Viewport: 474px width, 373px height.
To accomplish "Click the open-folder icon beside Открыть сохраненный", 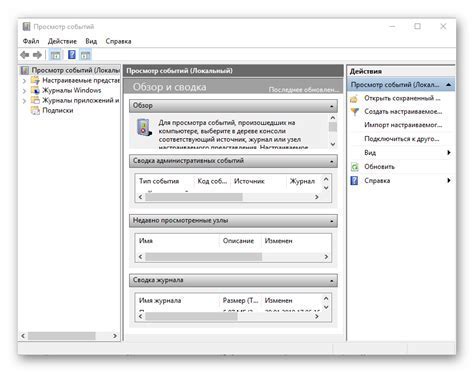I will tap(354, 98).
